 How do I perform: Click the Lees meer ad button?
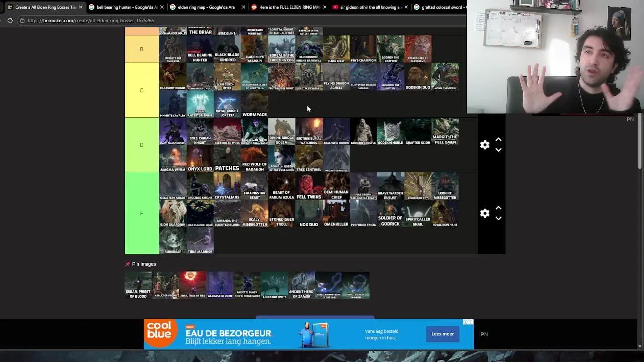click(442, 334)
